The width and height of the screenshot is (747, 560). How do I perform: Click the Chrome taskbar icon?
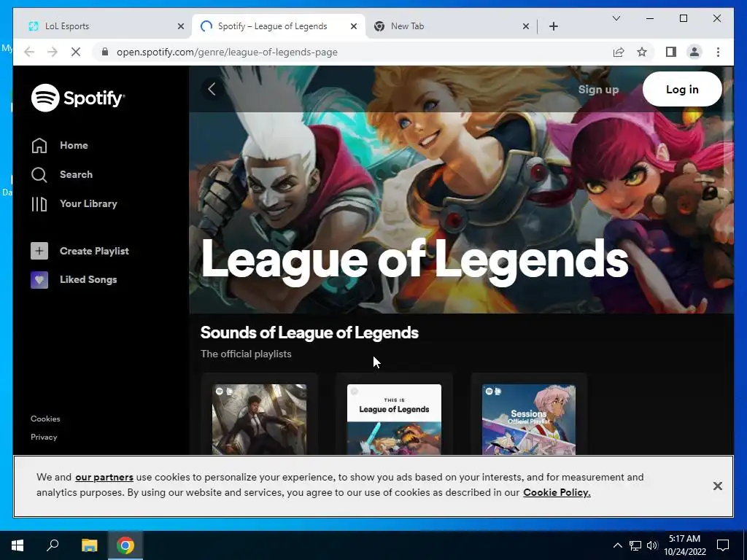[125, 545]
